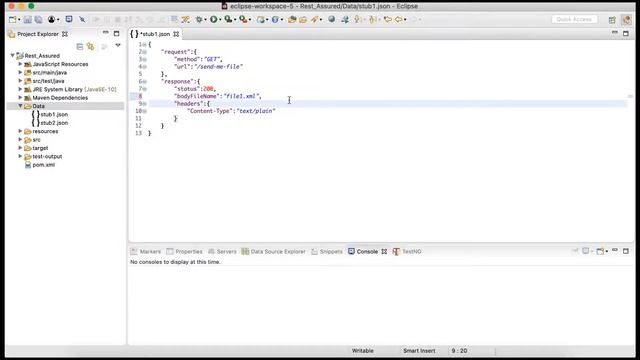Click the Last Edit Location icon
Screen dimensions: 640x360
pyautogui.click(x=387, y=19)
